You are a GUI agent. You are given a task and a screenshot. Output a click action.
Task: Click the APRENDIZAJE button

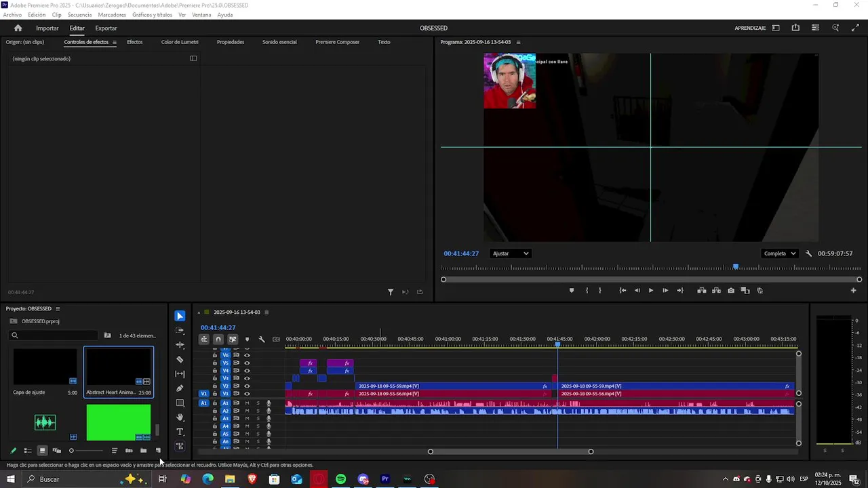(750, 28)
